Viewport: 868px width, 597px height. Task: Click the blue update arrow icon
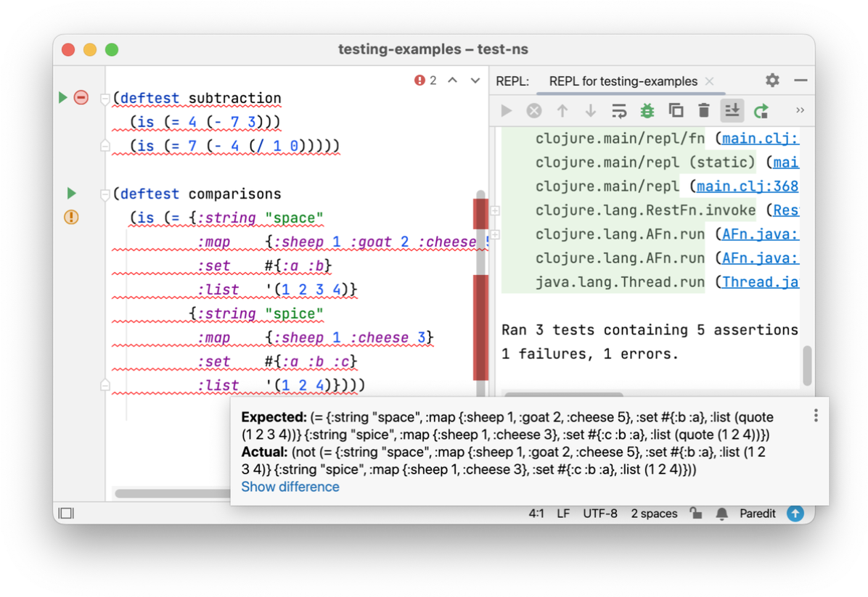tap(795, 514)
